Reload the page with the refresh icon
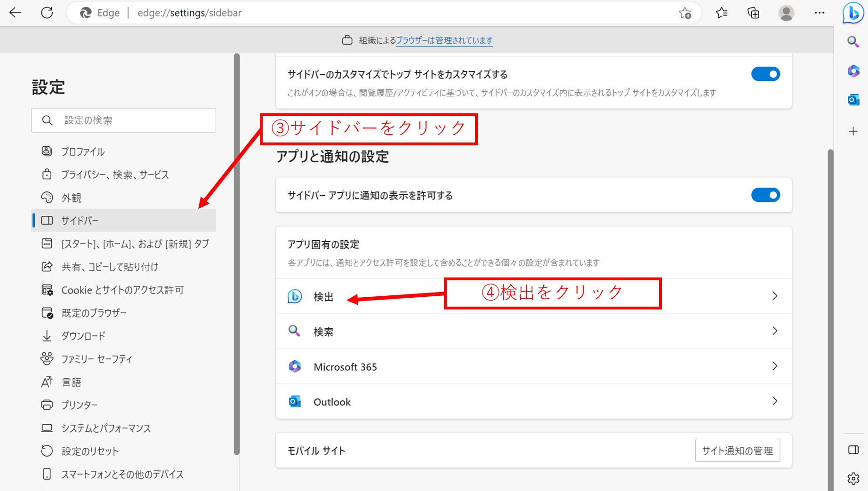Screen dimensions: 868x491 click(x=47, y=13)
